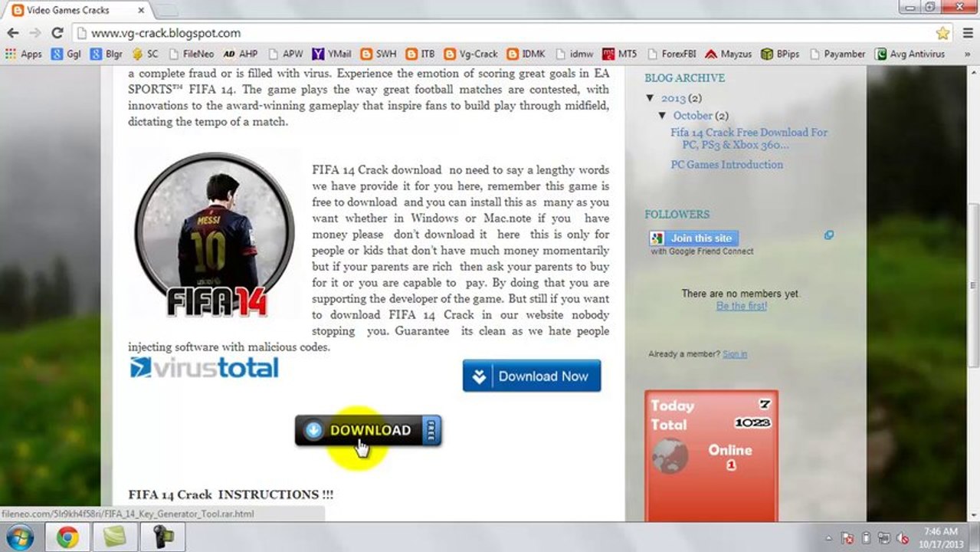
Task: Open the Fifa 14 Crack Free Download post
Action: (749, 138)
